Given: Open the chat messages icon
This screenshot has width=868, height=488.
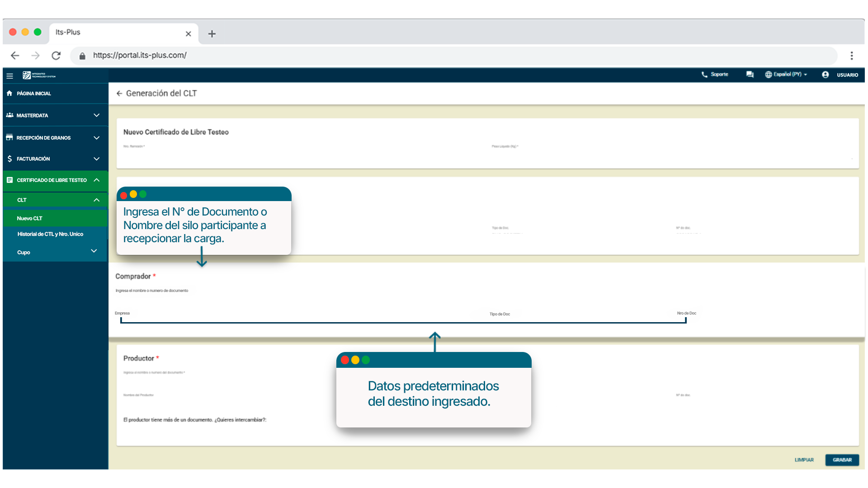Looking at the screenshot, I should (x=750, y=75).
